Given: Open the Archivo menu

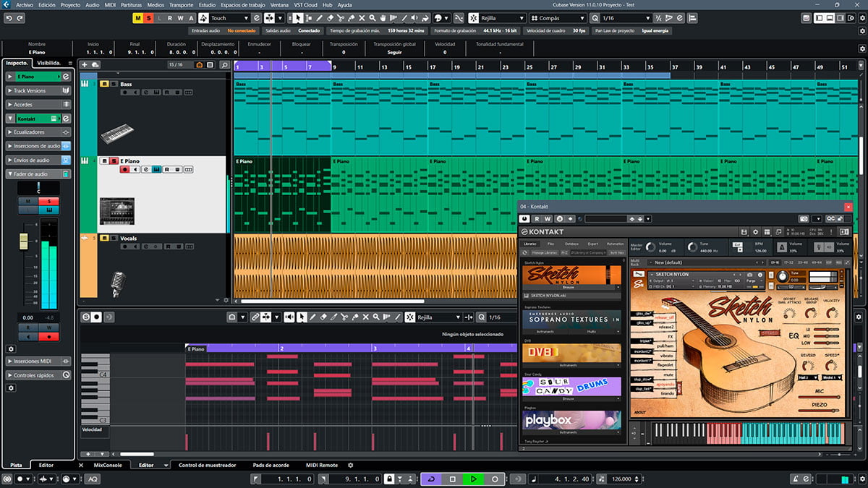Looking at the screenshot, I should coord(24,4).
